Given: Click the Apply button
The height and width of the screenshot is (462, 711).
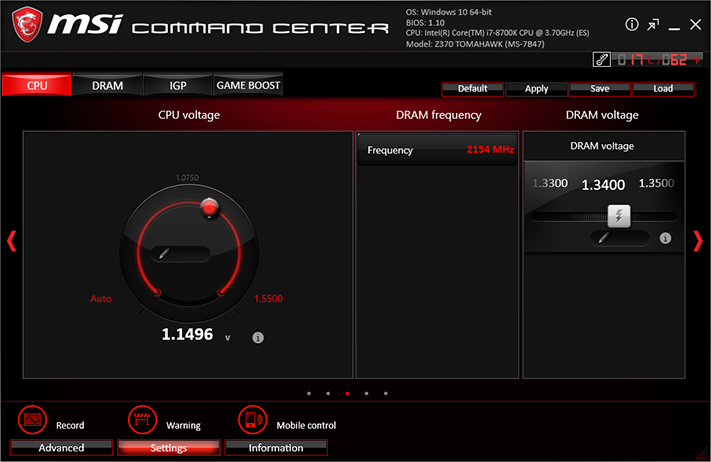Looking at the screenshot, I should click(x=536, y=89).
